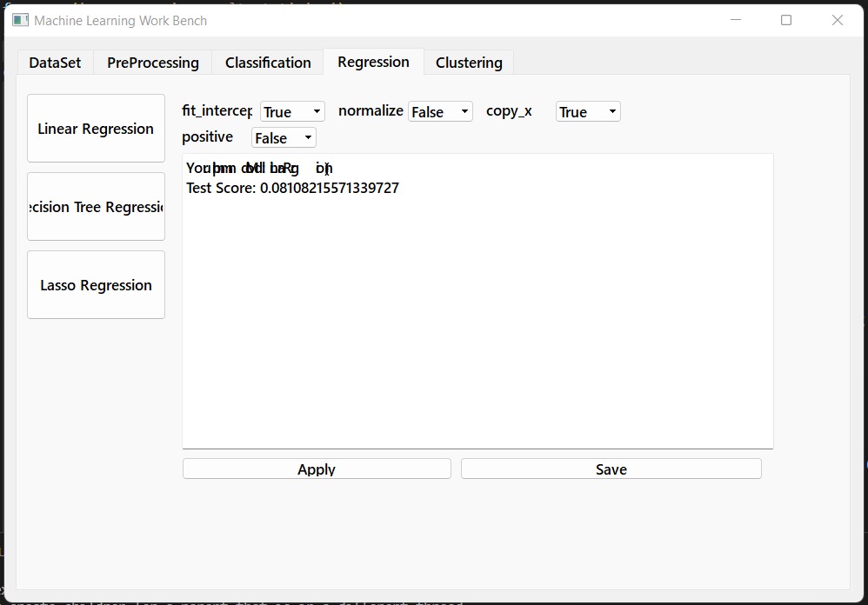Select the Decision Tree Regression button
The width and height of the screenshot is (868, 605).
click(96, 207)
